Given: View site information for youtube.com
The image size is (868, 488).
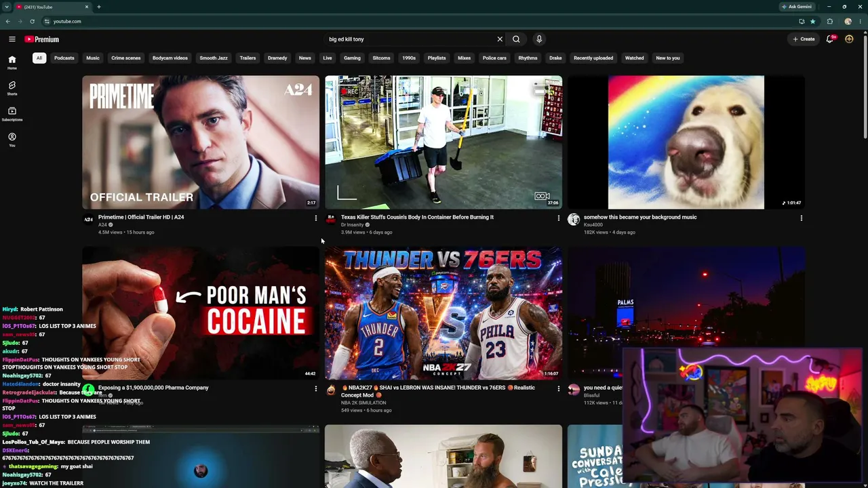Looking at the screenshot, I should [x=46, y=21].
